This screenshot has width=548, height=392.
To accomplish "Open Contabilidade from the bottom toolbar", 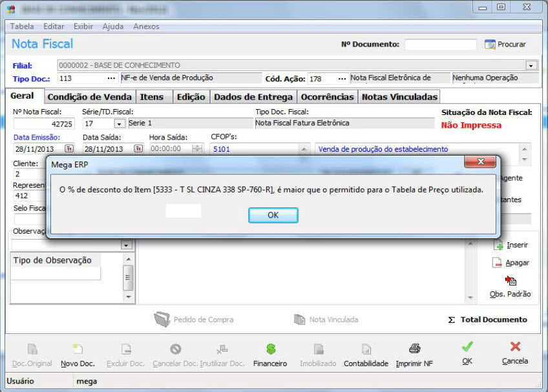I will pyautogui.click(x=366, y=349).
